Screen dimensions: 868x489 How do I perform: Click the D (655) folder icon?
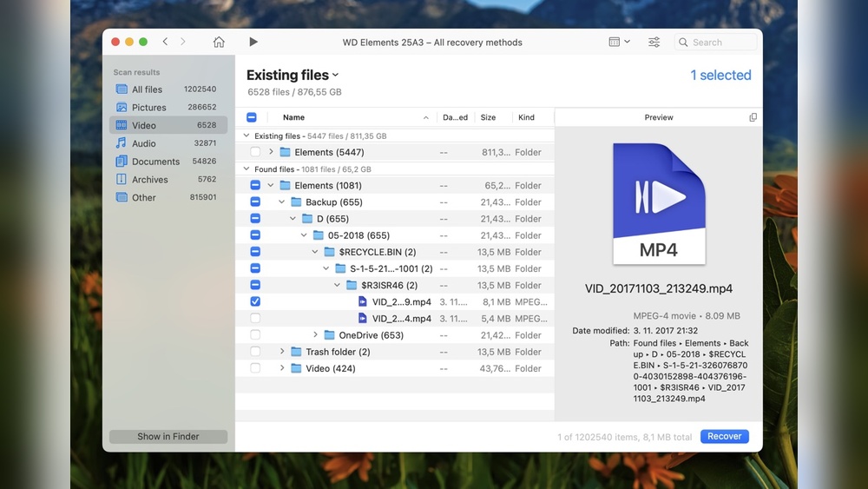click(x=307, y=218)
